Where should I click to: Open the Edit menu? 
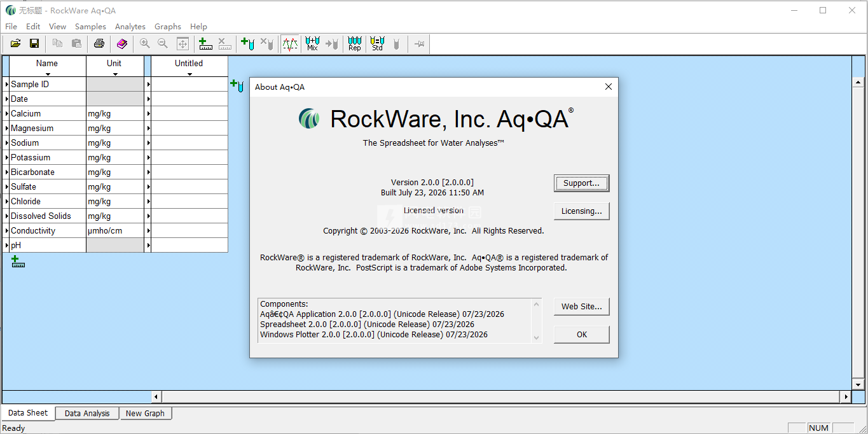(x=33, y=27)
